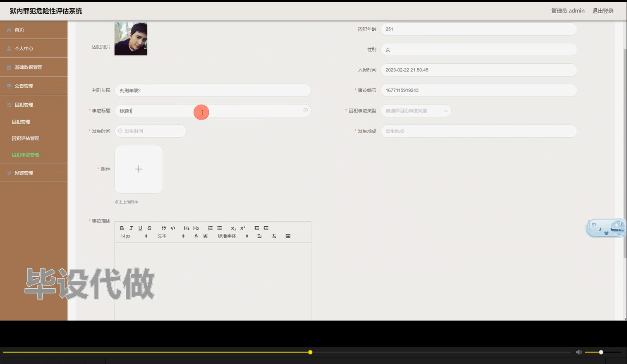Click inside the 事迹描述 editor text area

(x=213, y=281)
